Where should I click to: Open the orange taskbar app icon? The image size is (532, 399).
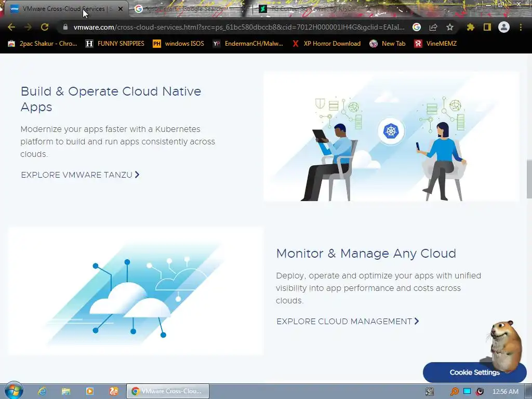point(114,391)
